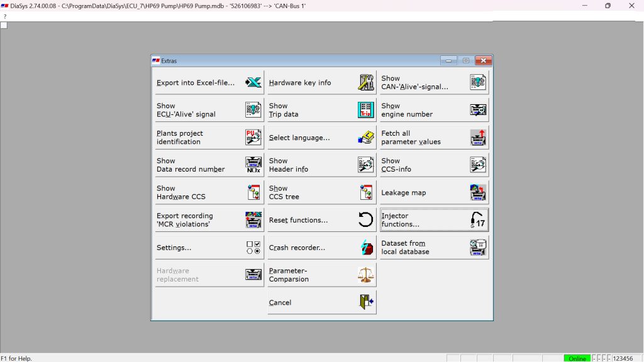Click the Show Hardware CCS icon
644x362 pixels.
point(253,192)
